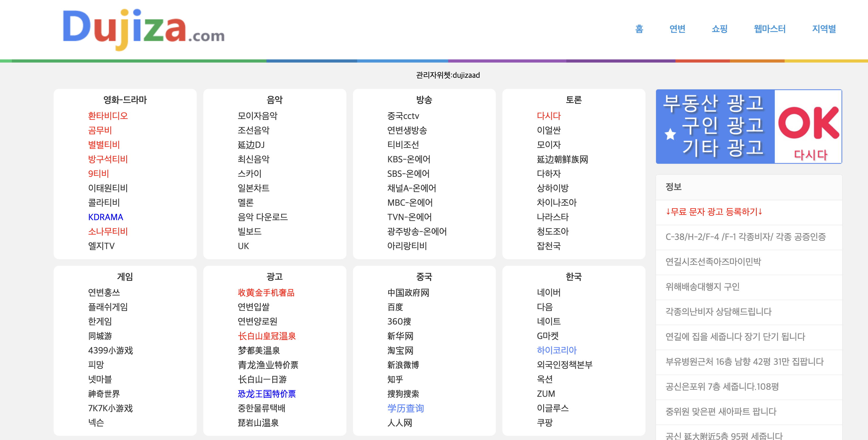Click the Dujiza.com logo
Viewport: 868px width, 440px height.
click(144, 30)
